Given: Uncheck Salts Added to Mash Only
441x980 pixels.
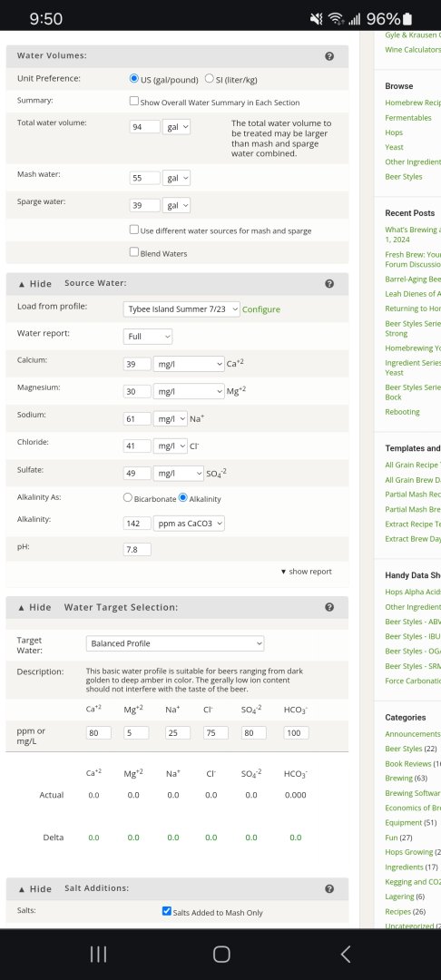Looking at the screenshot, I should pyautogui.click(x=166, y=911).
